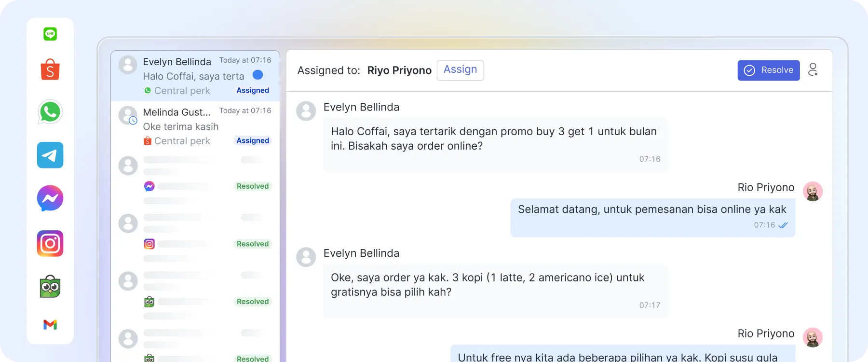Open the Messenger channel icon
Image resolution: width=868 pixels, height=362 pixels.
point(50,198)
